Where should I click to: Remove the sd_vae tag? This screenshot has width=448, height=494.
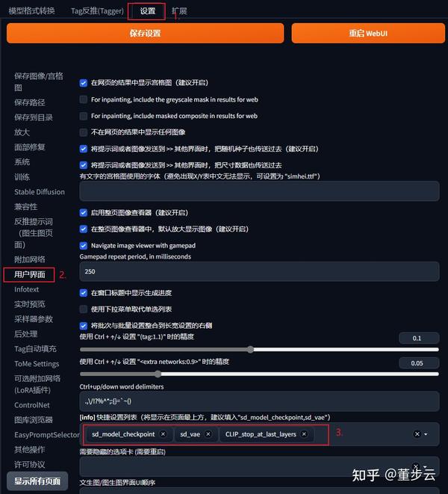coord(208,434)
